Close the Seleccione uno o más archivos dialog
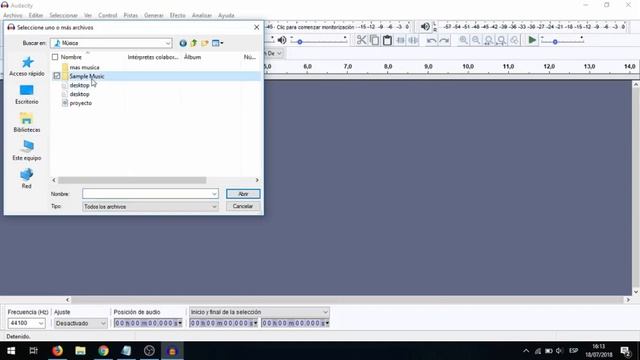Image resolution: width=640 pixels, height=360 pixels. 256,27
